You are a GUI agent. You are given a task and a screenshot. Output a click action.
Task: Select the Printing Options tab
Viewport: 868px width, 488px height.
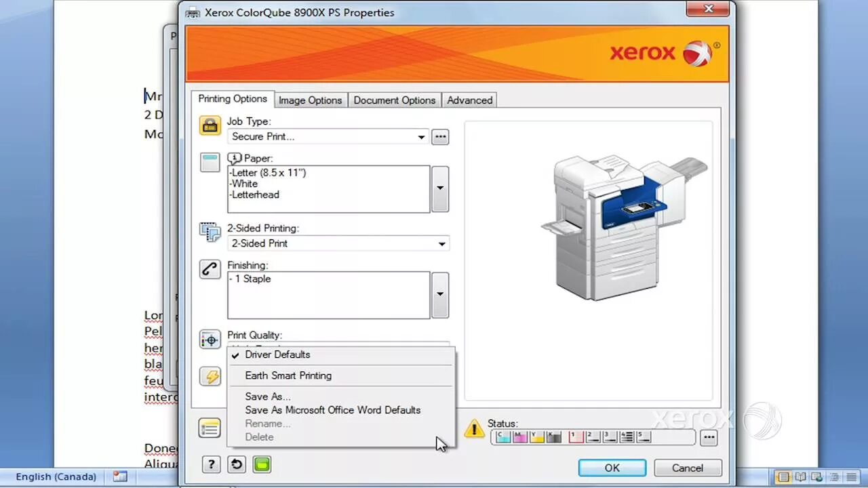click(x=233, y=99)
